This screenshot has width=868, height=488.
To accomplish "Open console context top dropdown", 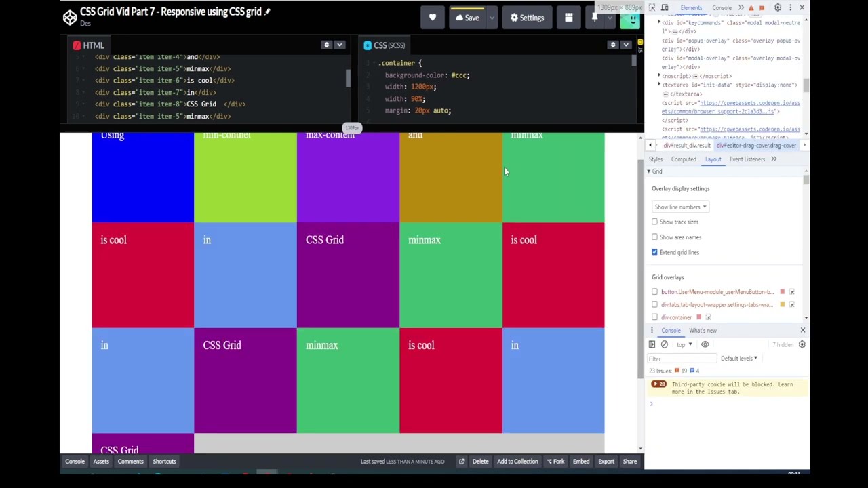I will (684, 344).
